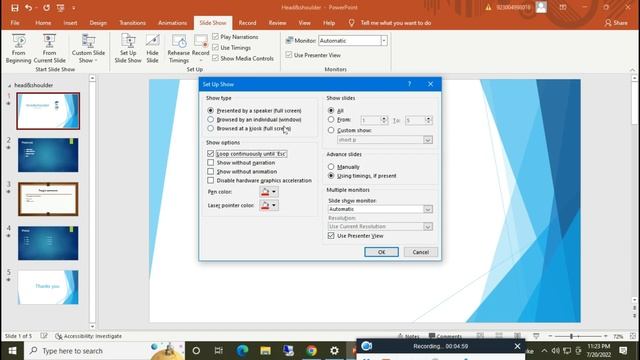Enable Disable hardware graphics acceleration
Viewport: 640px width, 360px height.
pyautogui.click(x=211, y=180)
